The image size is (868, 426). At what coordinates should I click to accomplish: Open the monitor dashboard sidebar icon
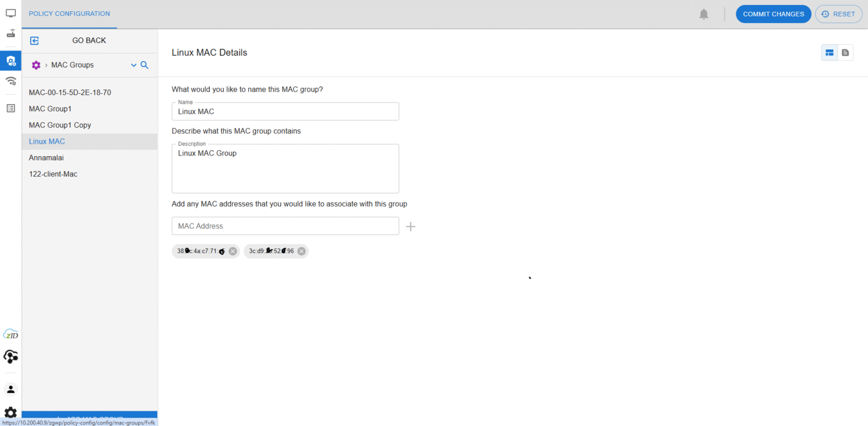11,13
